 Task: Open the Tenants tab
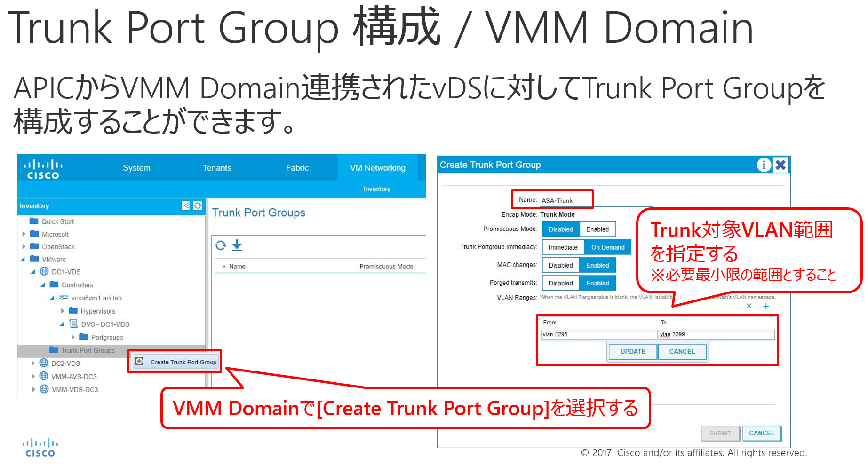[217, 168]
